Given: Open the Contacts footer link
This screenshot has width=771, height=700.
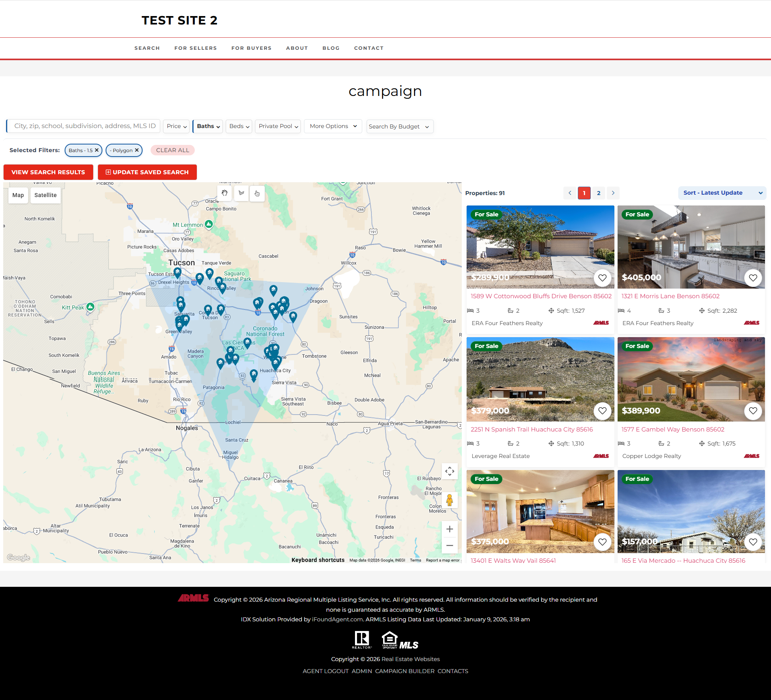Looking at the screenshot, I should pyautogui.click(x=453, y=671).
